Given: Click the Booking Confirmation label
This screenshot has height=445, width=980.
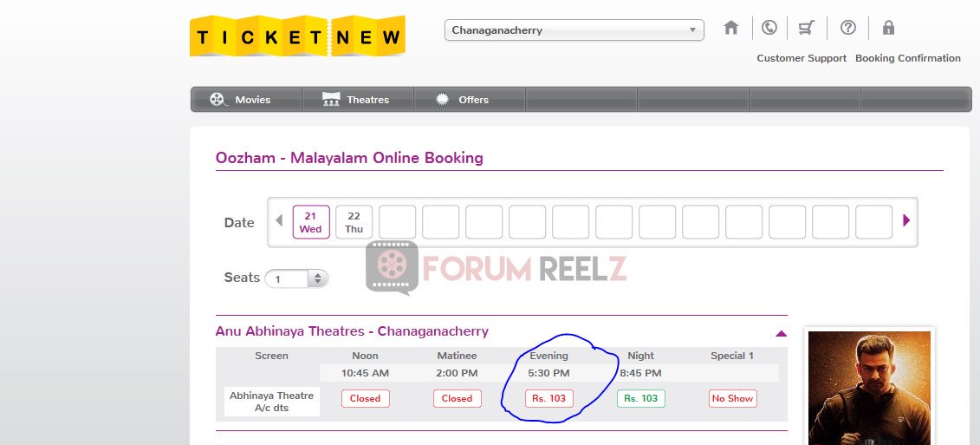Looking at the screenshot, I should 907,58.
